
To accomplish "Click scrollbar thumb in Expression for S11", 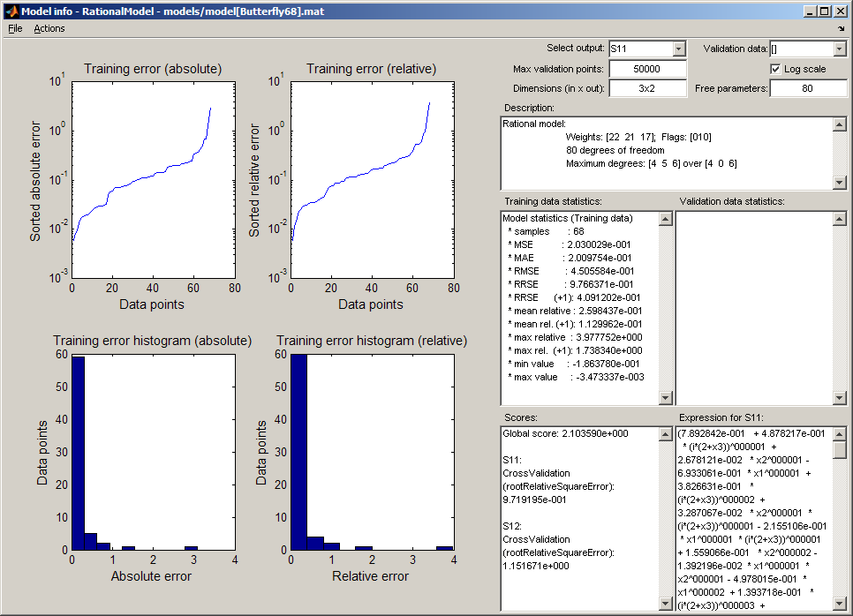I will [840, 449].
